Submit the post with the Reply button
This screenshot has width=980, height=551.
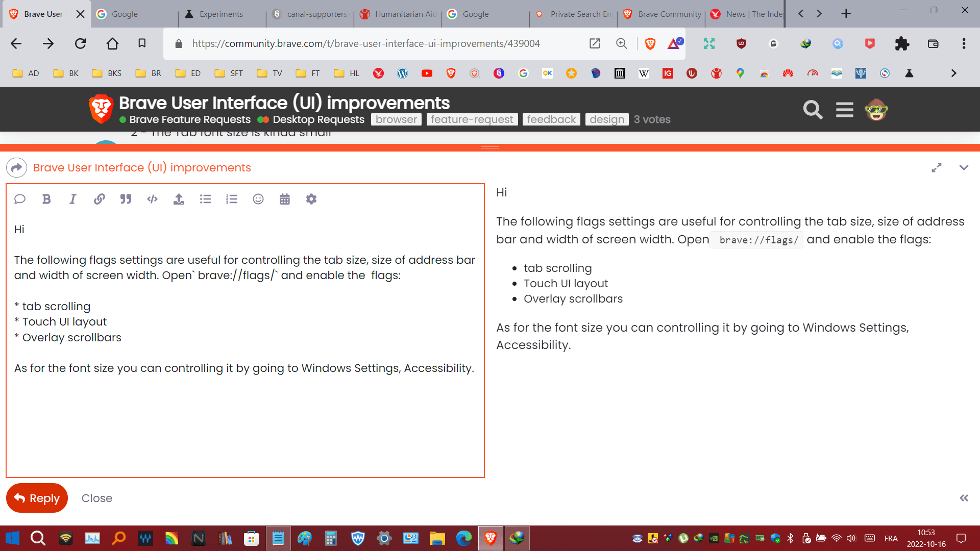tap(37, 498)
